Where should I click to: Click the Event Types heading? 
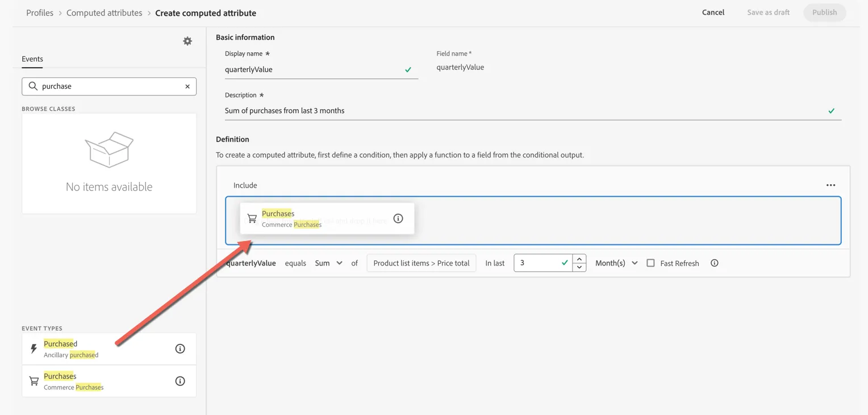pyautogui.click(x=42, y=329)
